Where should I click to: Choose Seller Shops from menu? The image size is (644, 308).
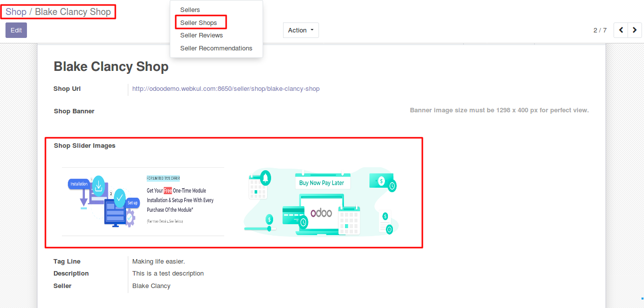pos(199,23)
